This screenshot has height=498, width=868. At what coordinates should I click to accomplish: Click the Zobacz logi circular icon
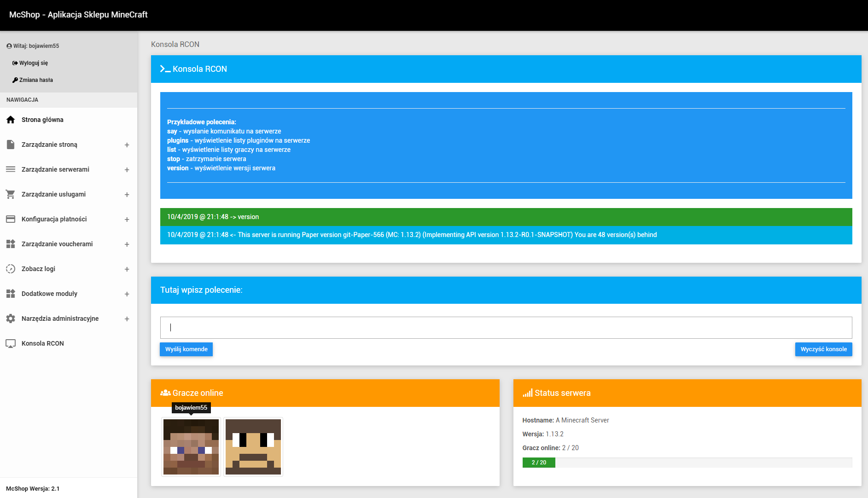click(x=11, y=269)
